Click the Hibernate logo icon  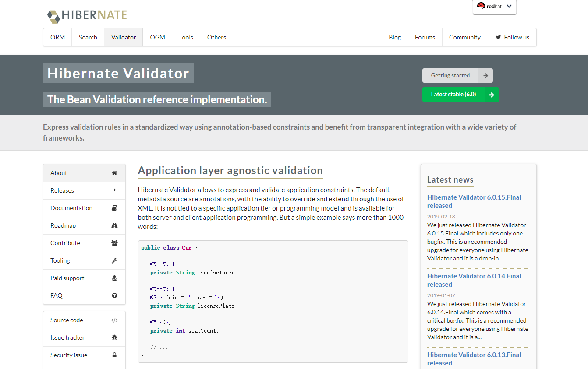coord(53,17)
